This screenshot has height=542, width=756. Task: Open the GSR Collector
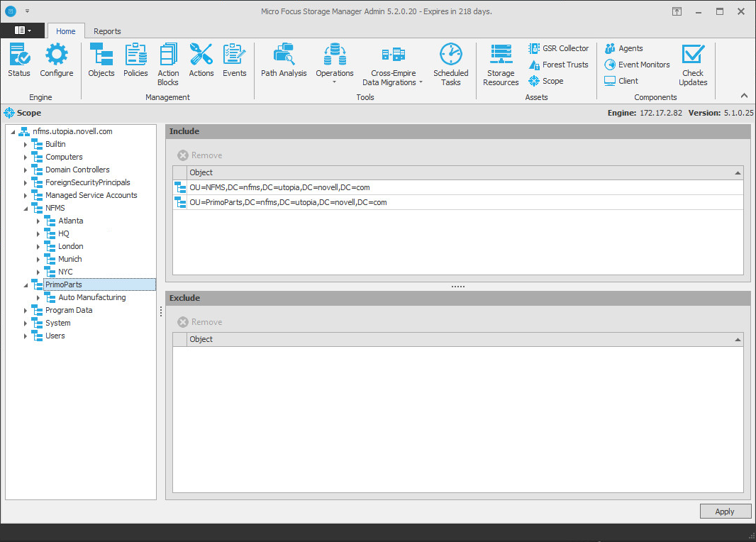pos(558,48)
